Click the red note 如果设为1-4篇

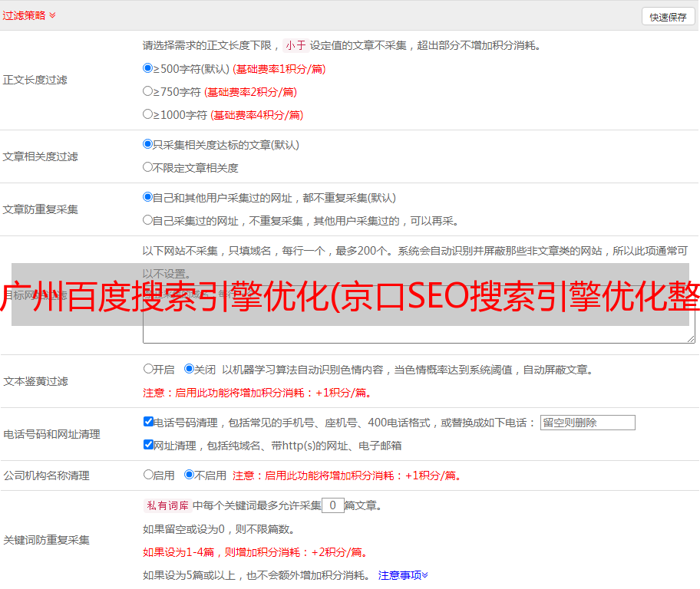pyautogui.click(x=256, y=552)
